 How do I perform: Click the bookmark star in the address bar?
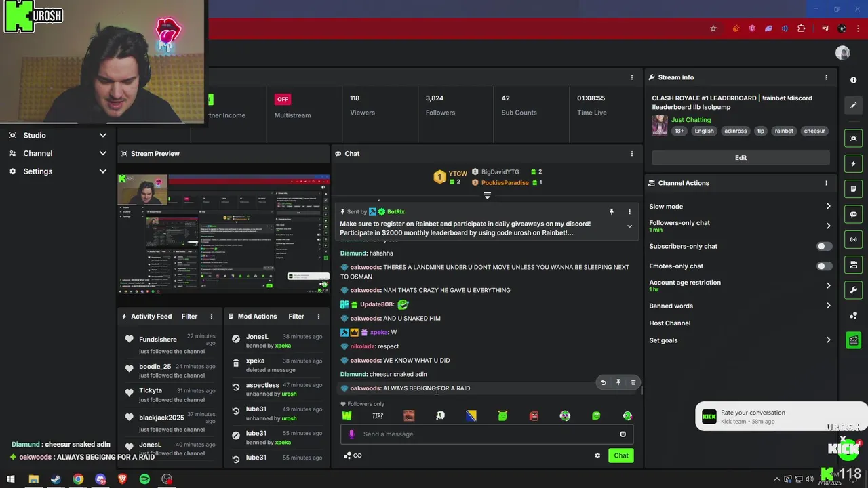click(x=713, y=28)
